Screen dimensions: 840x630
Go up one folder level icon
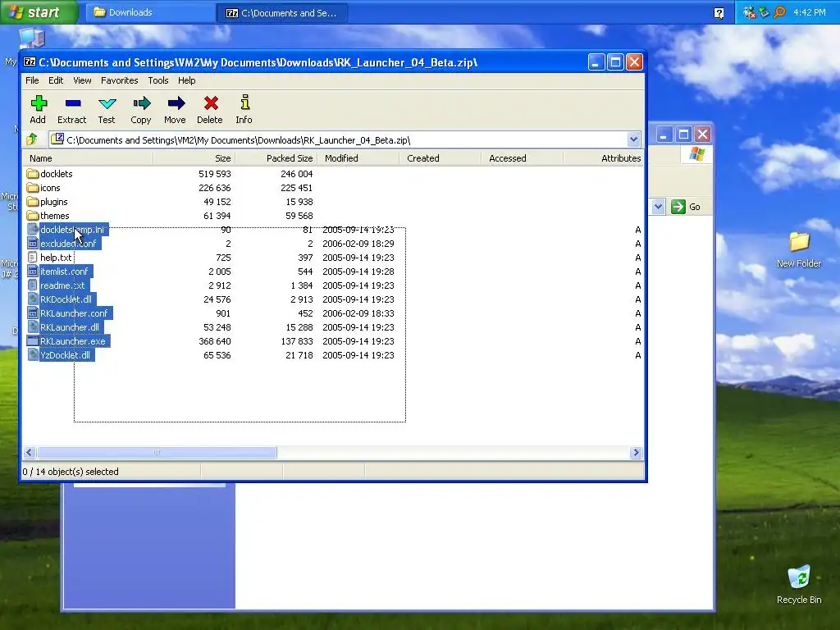32,139
